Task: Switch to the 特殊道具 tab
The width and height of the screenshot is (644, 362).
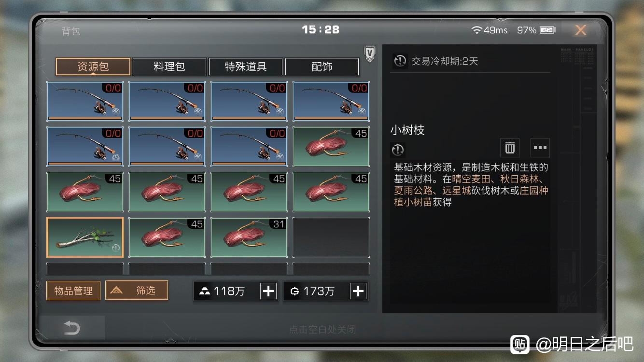Action: [246, 67]
